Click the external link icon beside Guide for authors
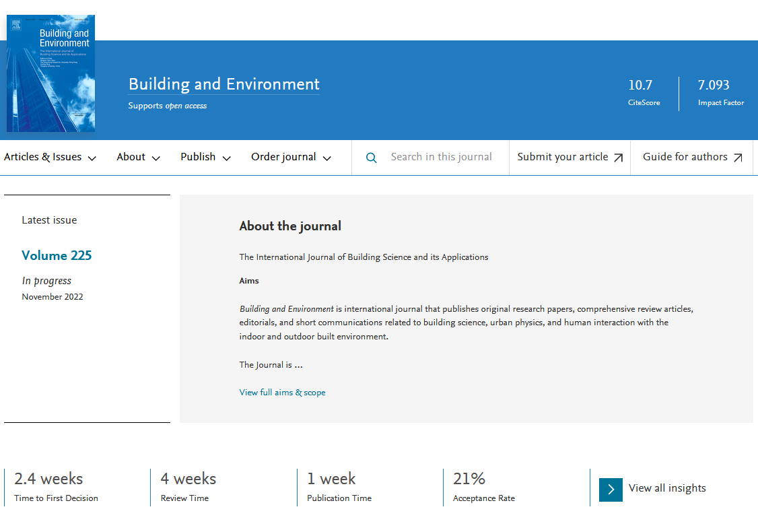Screen dimensions: 758x532 click(x=738, y=156)
